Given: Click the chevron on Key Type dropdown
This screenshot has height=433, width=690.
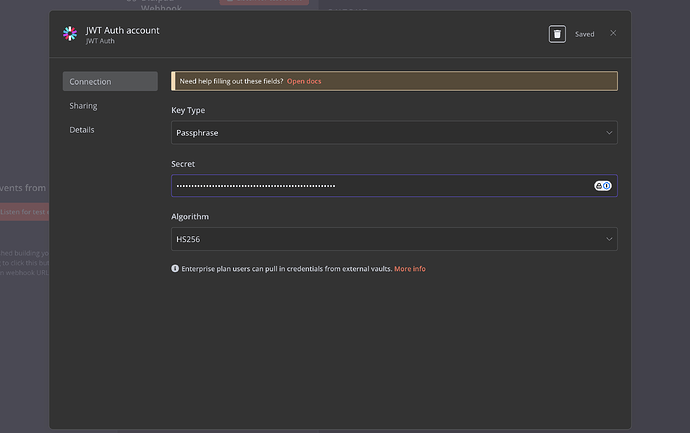Looking at the screenshot, I should [x=609, y=132].
